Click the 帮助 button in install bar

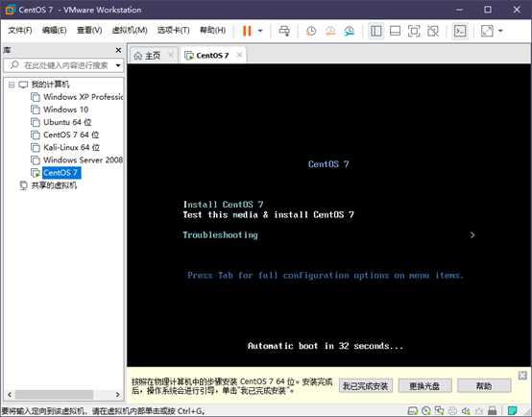point(484,386)
